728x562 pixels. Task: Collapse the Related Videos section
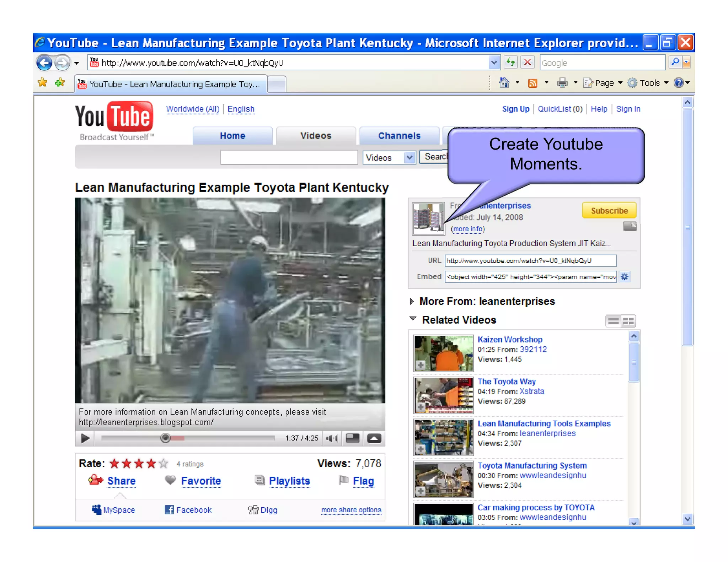[x=413, y=319]
